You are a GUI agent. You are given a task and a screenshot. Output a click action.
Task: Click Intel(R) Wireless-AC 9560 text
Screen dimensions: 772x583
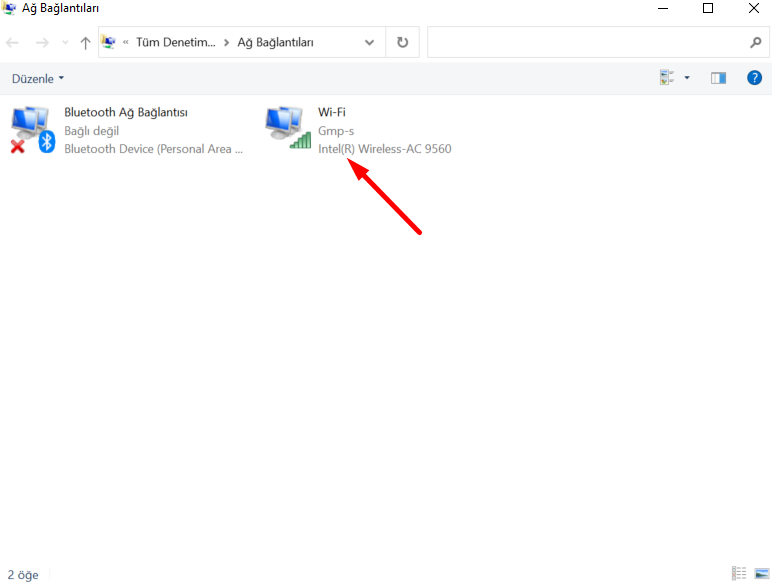(385, 149)
